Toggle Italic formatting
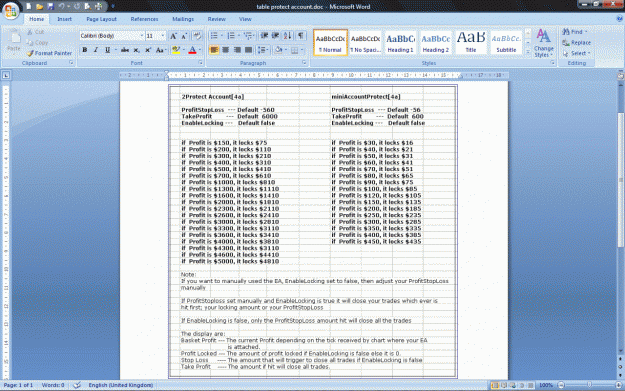This screenshot has height=391, width=625. (96, 50)
